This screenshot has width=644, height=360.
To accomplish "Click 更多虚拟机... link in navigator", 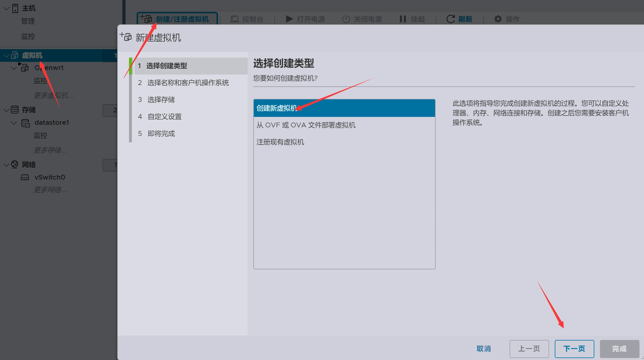I will (x=54, y=95).
